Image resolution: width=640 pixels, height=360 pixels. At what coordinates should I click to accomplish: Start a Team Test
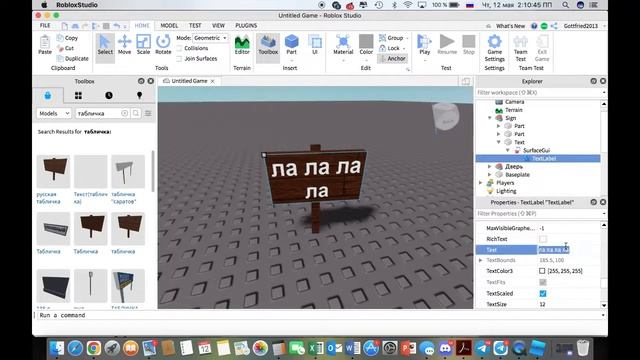pyautogui.click(x=520, y=48)
